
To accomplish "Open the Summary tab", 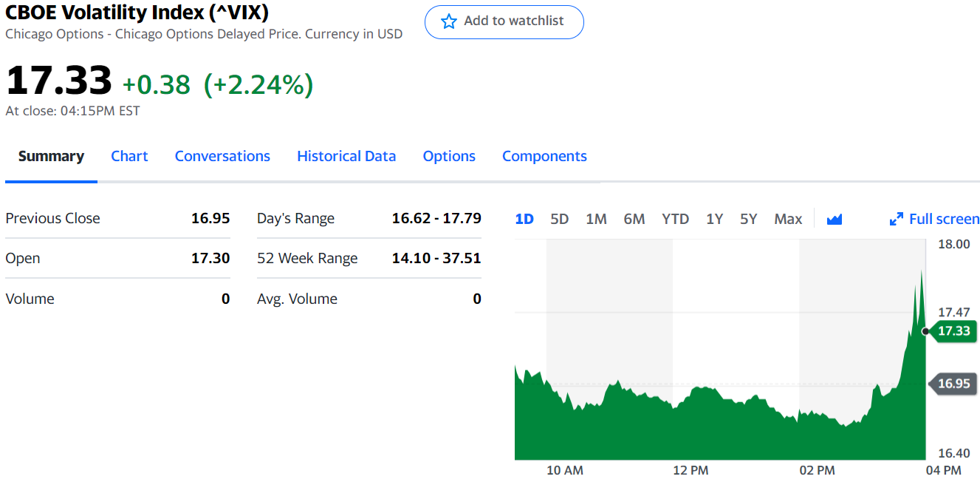I will (x=51, y=156).
